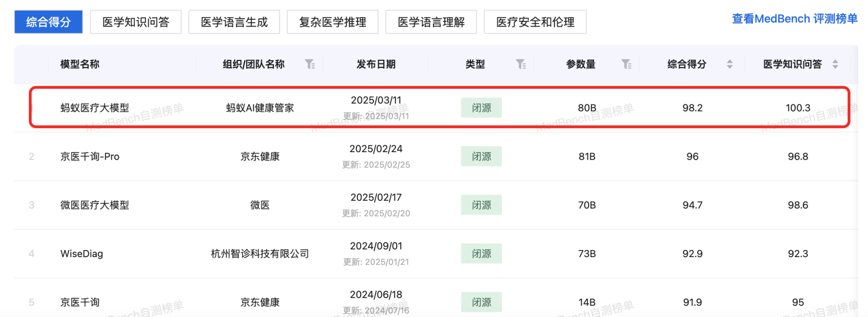The width and height of the screenshot is (868, 317).
Task: Click parameter value 14B
Action: click(587, 302)
